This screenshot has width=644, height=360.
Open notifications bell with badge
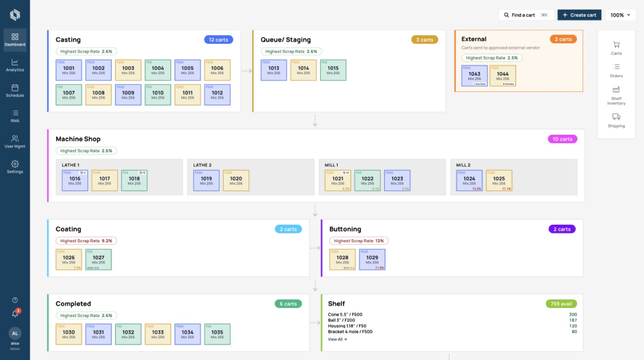click(15, 313)
